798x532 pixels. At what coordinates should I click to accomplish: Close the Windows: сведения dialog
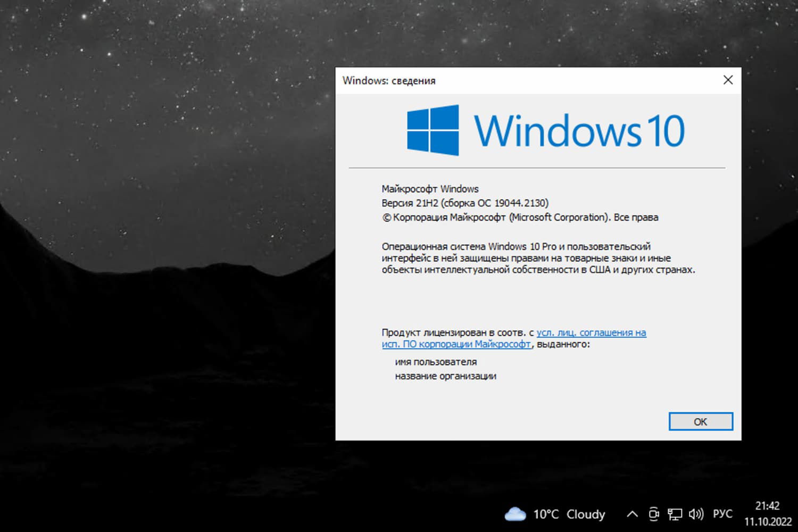[728, 80]
